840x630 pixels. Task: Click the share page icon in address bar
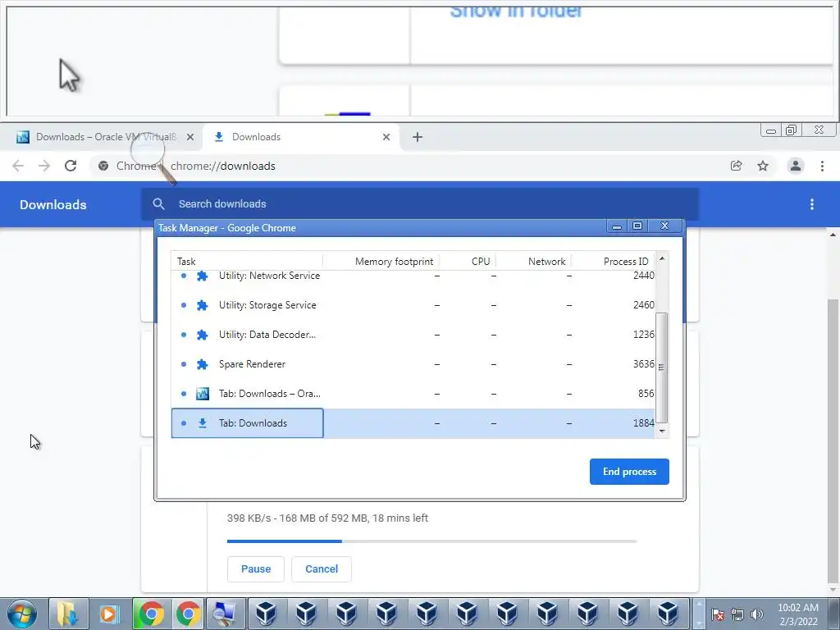[736, 166]
